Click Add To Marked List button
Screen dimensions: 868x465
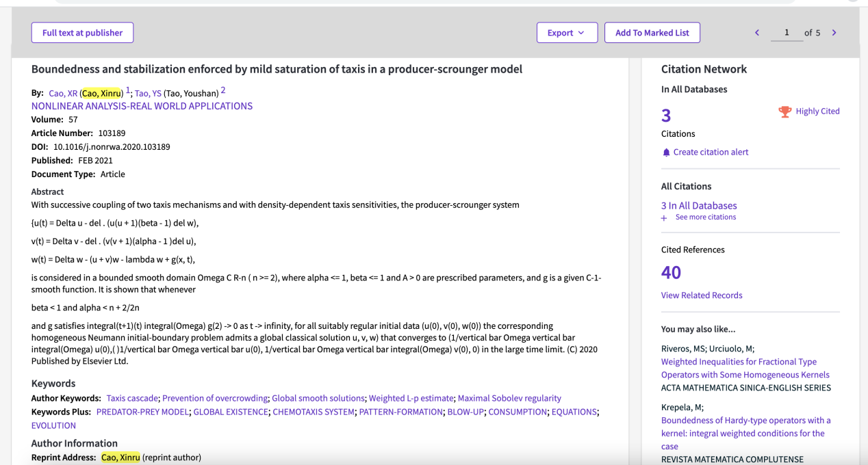coord(652,33)
